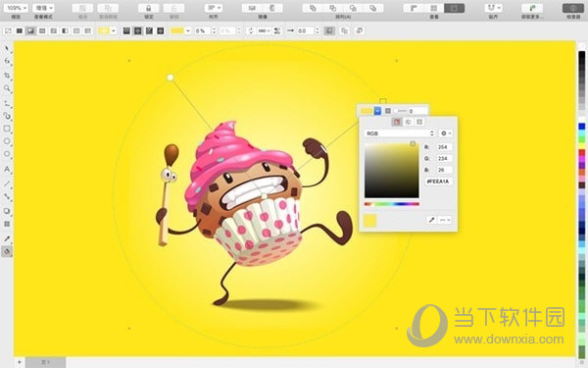Select the Pick tool in toolbox
Image resolution: width=588 pixels, height=368 pixels.
click(7, 48)
